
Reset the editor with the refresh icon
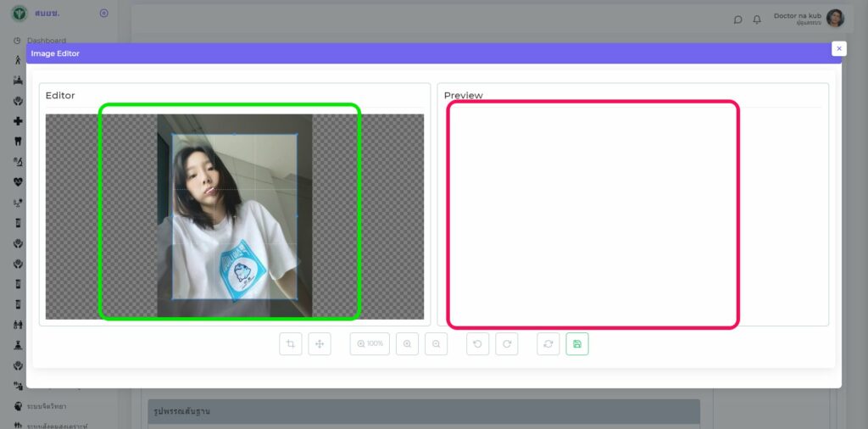click(x=548, y=344)
